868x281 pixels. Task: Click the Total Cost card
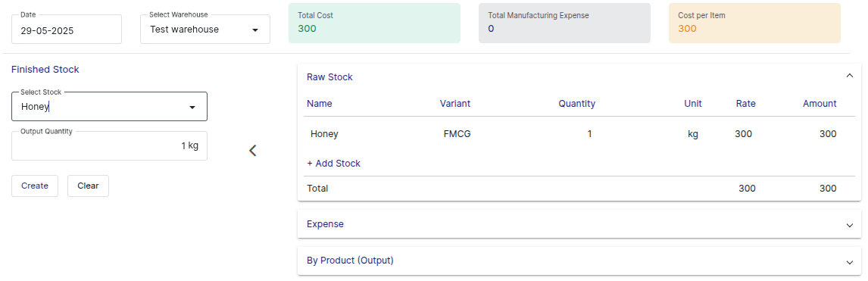[x=374, y=23]
